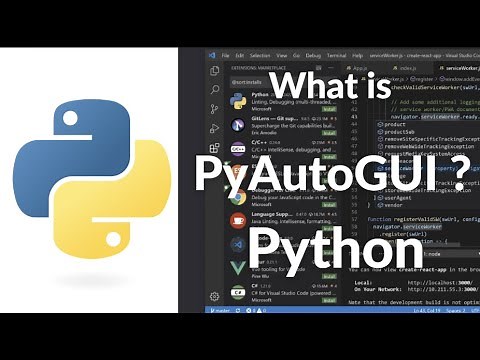Open the Debug menu
This screenshot has width=480, height=360.
313,56
